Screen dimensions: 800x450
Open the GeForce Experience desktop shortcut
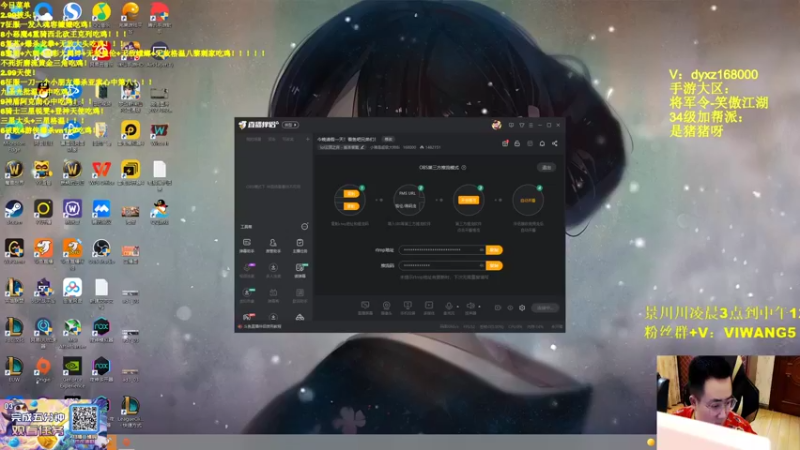(72, 372)
